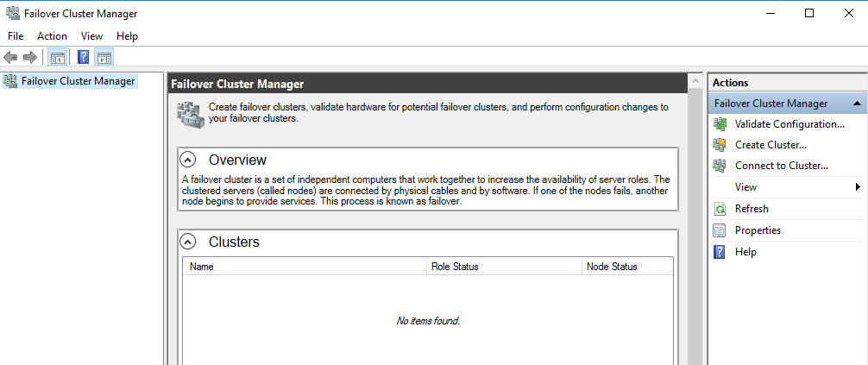Image resolution: width=868 pixels, height=365 pixels.
Task: Toggle Show/Hide Action Pane toolbar button
Action: point(104,58)
